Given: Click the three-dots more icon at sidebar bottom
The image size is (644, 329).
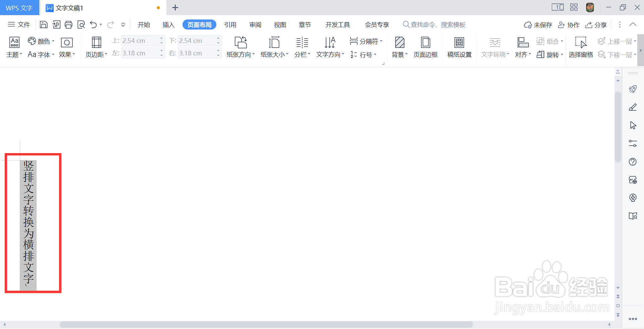Looking at the screenshot, I should click(633, 319).
